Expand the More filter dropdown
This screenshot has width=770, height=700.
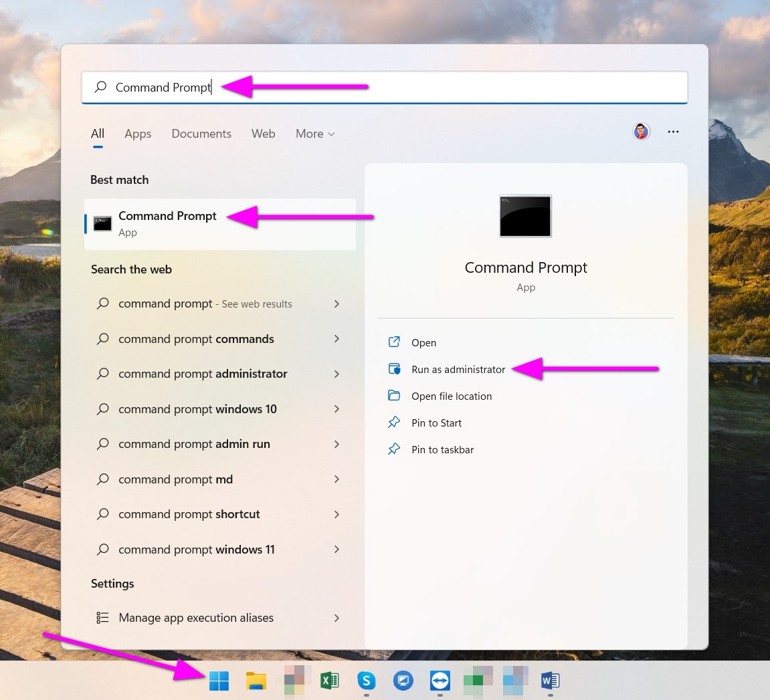[x=314, y=134]
